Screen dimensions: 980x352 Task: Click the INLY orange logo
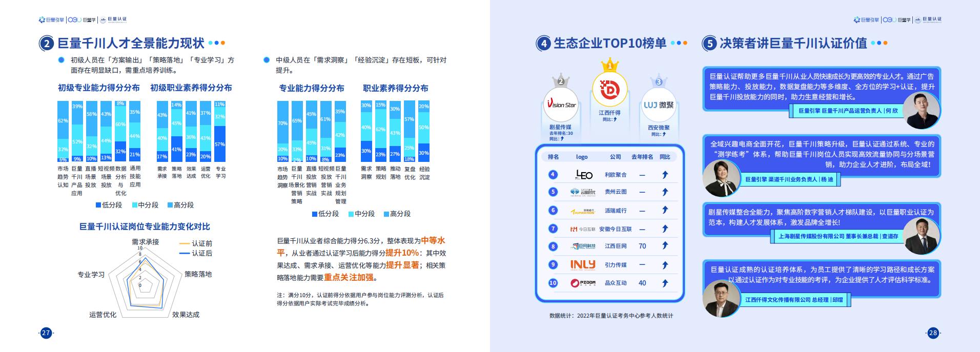[583, 264]
